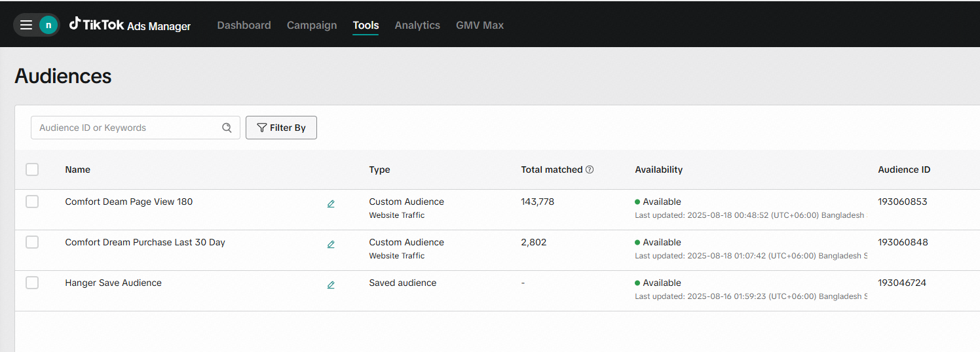
Task: Tick the Hanger Save Audience checkbox
Action: tap(32, 283)
